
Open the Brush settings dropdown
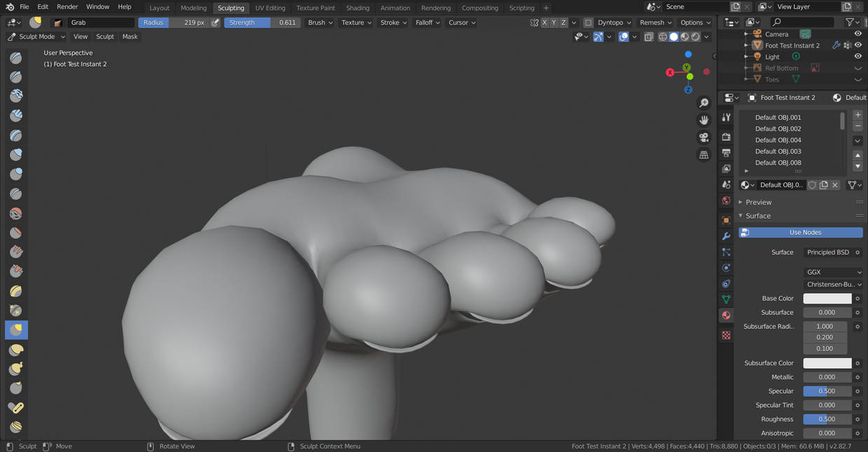320,22
